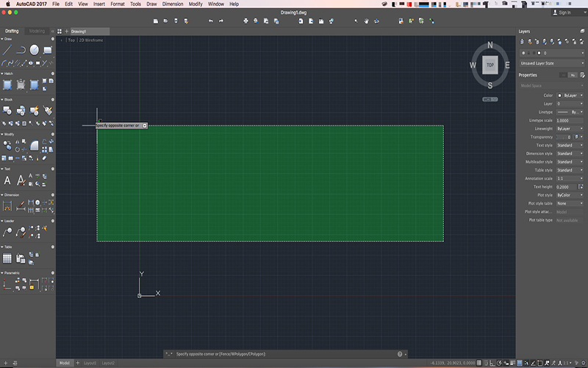Click the Table tool

tap(7, 258)
